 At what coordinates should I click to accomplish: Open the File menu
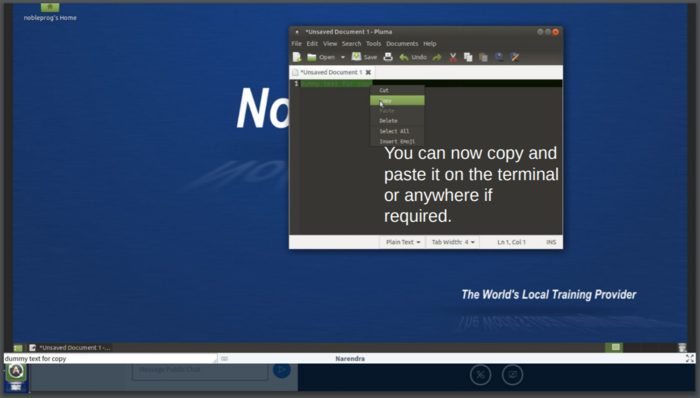tap(296, 44)
